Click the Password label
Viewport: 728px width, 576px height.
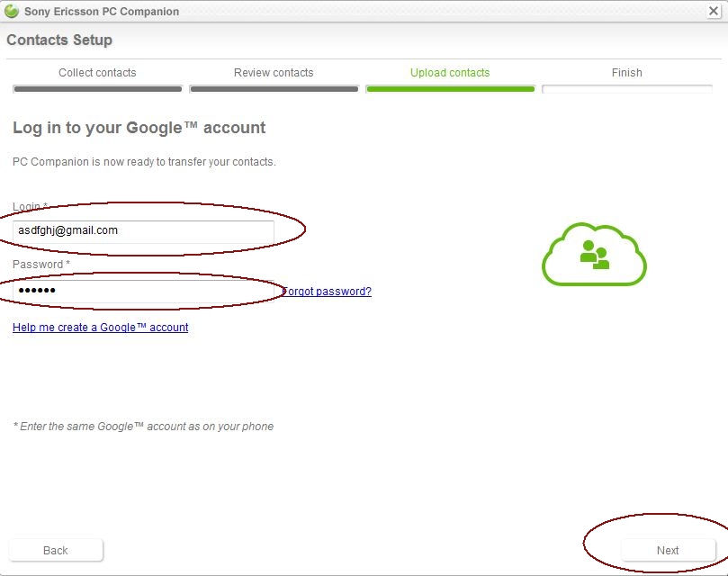pos(41,265)
